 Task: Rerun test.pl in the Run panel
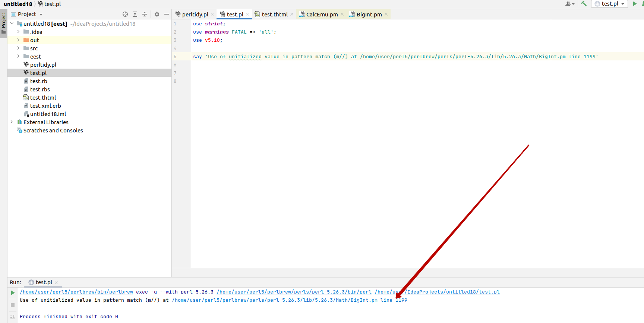pyautogui.click(x=13, y=293)
